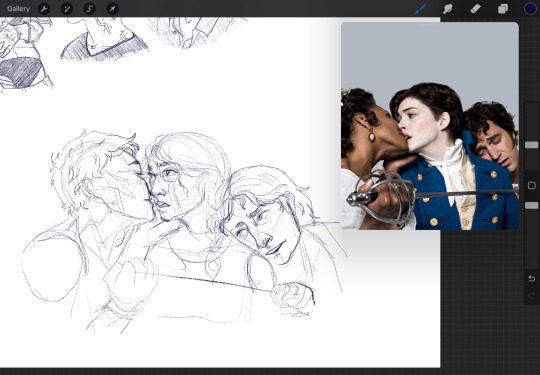
Task: Open the Layers panel
Action: tap(503, 9)
